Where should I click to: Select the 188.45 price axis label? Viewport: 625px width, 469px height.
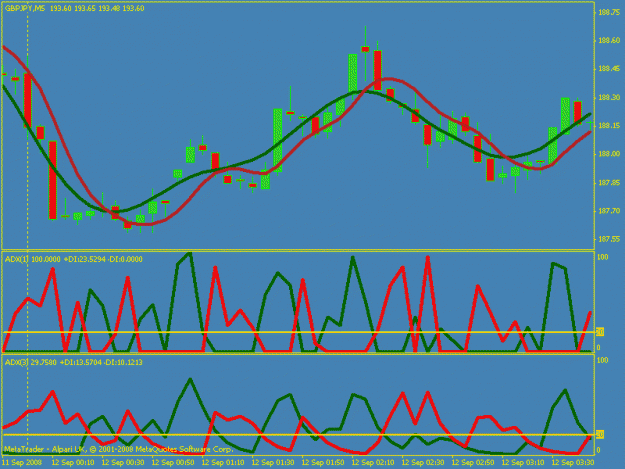click(609, 69)
